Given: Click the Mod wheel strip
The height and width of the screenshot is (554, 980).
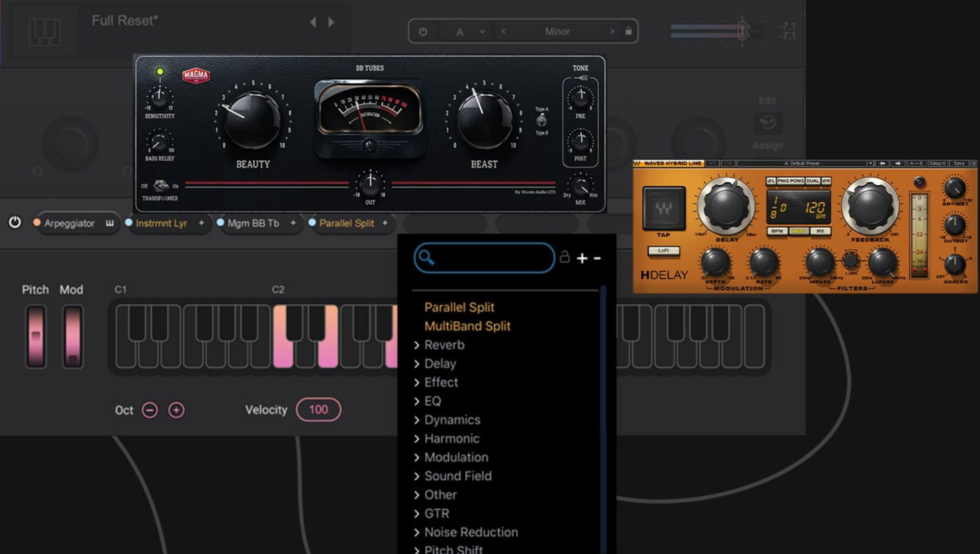Looking at the screenshot, I should point(73,336).
